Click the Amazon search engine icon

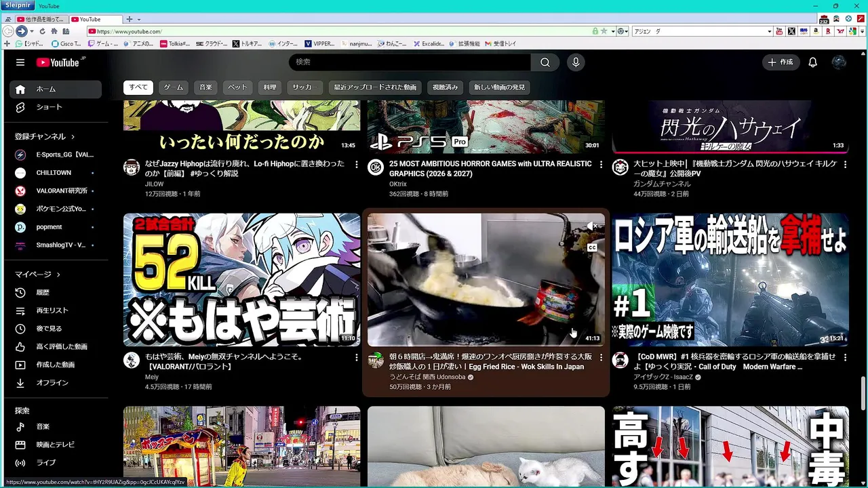point(816,31)
